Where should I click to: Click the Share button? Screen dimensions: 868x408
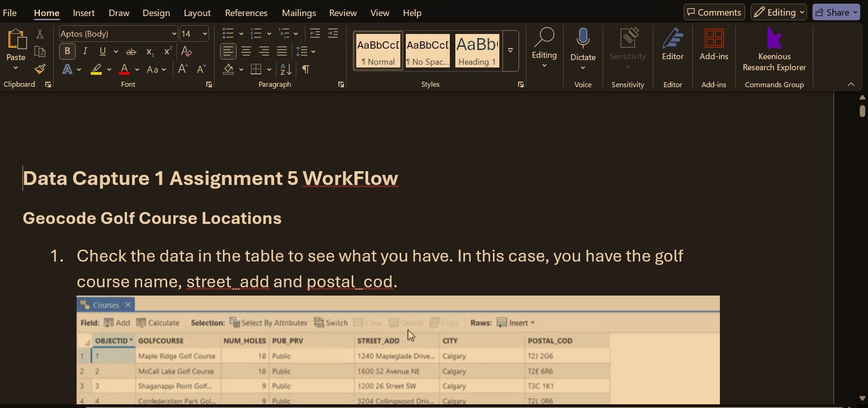(836, 12)
